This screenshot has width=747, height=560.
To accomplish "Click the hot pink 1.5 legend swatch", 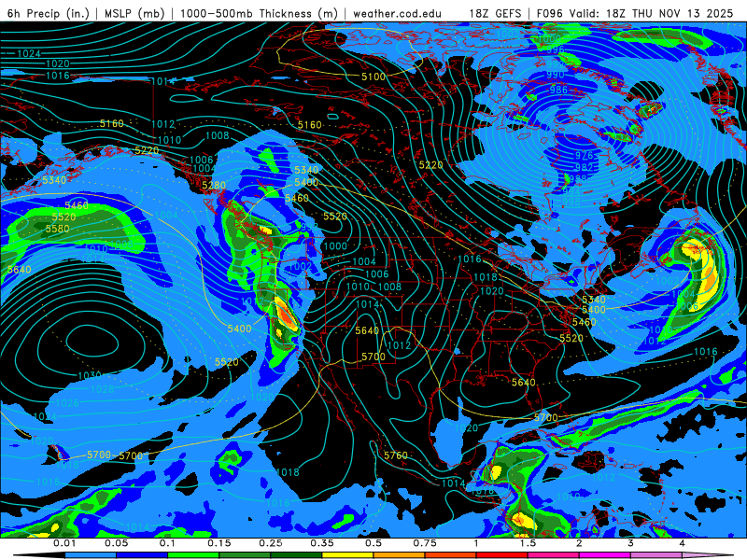I will tap(553, 555).
